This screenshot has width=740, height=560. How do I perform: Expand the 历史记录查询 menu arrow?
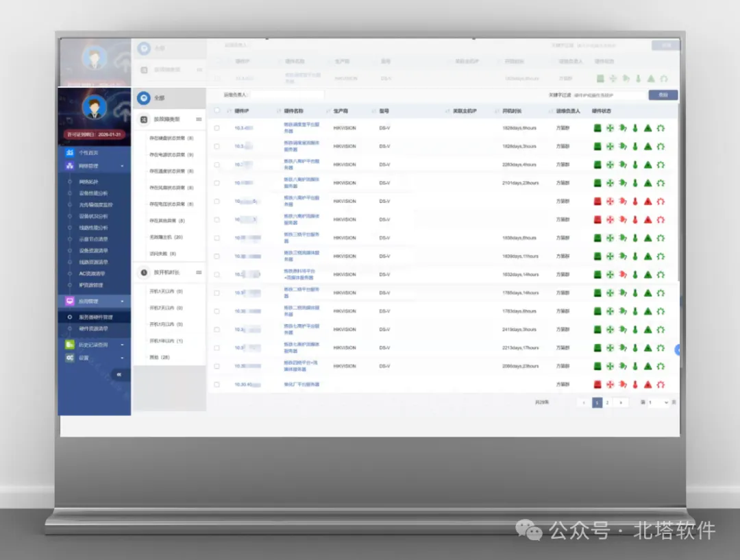click(x=122, y=345)
